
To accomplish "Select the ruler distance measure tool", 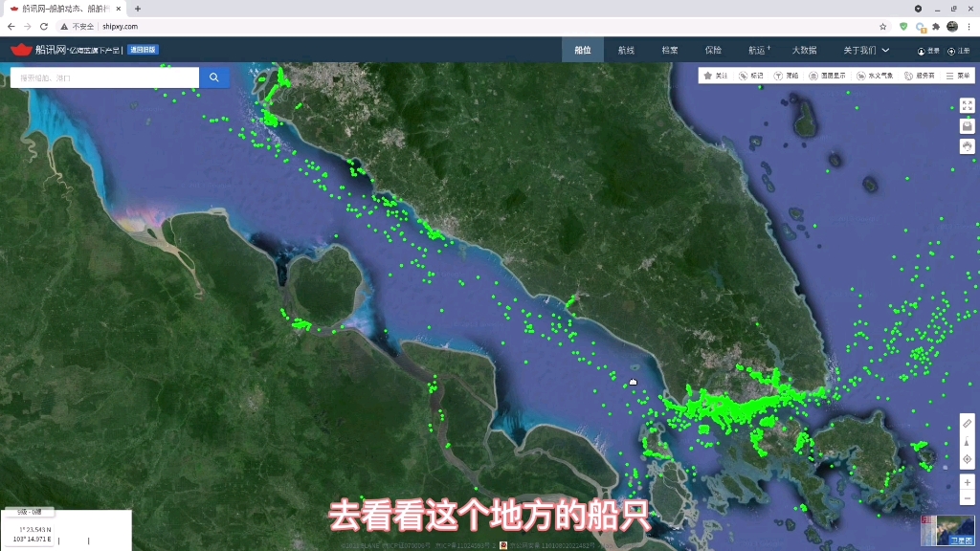I will coord(967,424).
